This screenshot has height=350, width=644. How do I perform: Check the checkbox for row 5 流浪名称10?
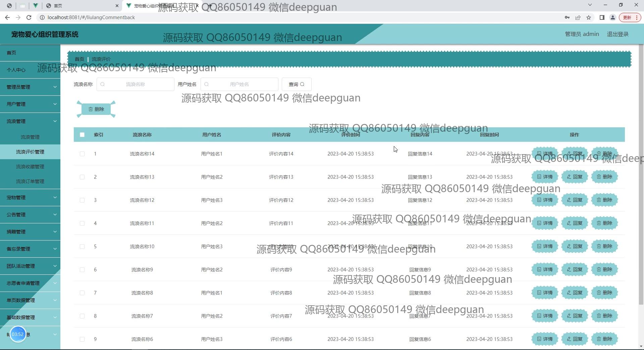click(x=82, y=247)
